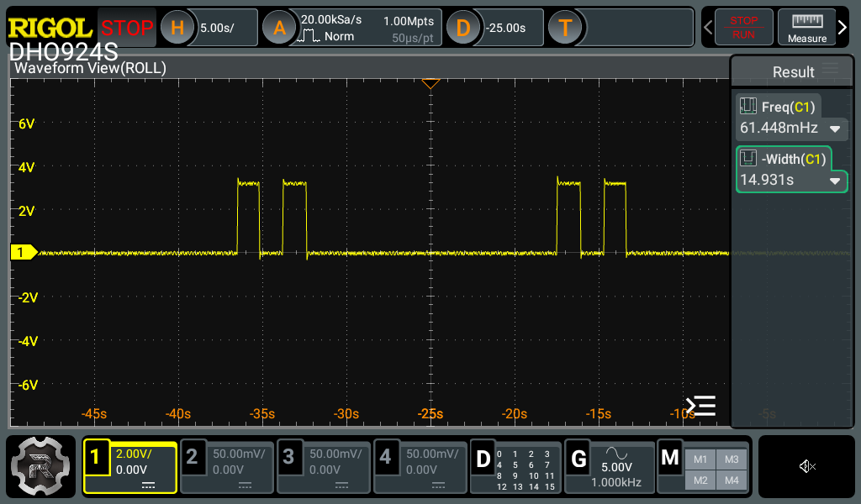Enable math M4

click(732, 480)
